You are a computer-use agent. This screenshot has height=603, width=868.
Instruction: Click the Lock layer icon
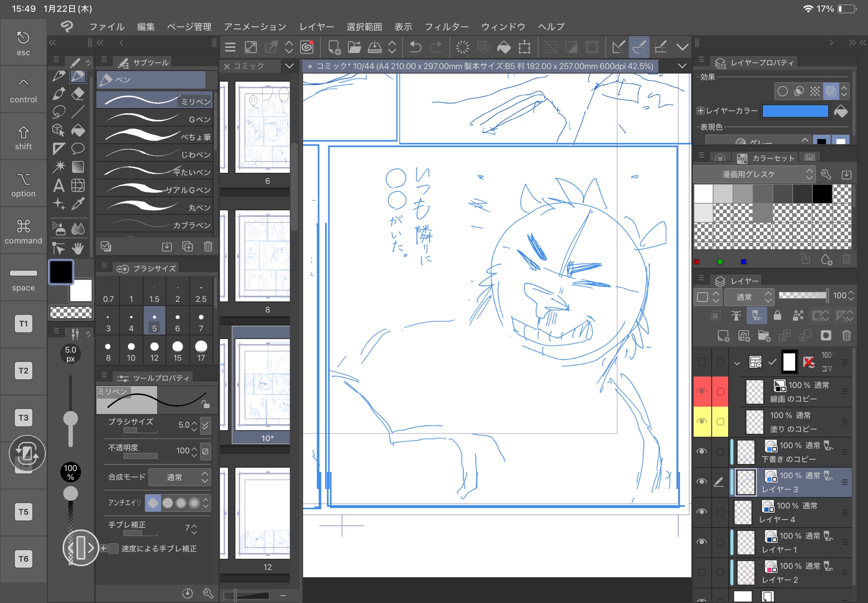coord(777,316)
